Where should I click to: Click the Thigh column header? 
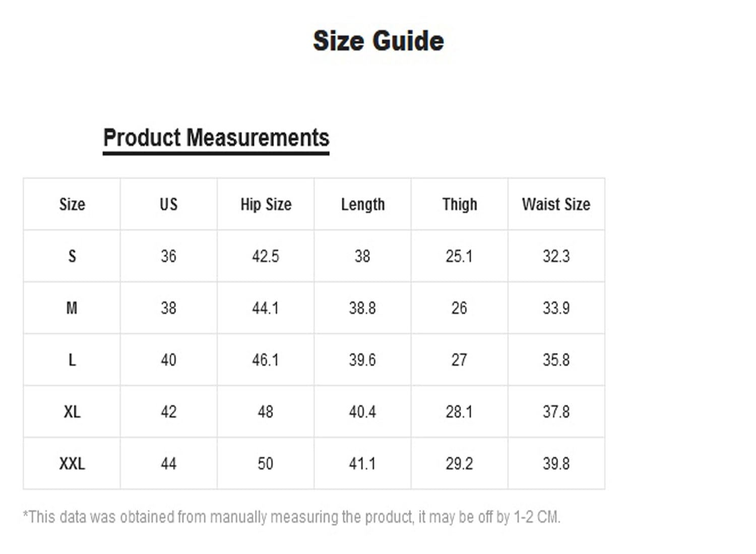[x=459, y=204]
